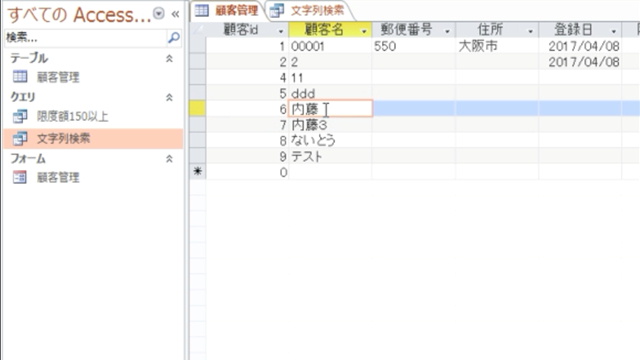Collapse the フォーム group
The image size is (640, 360).
coord(169,159)
